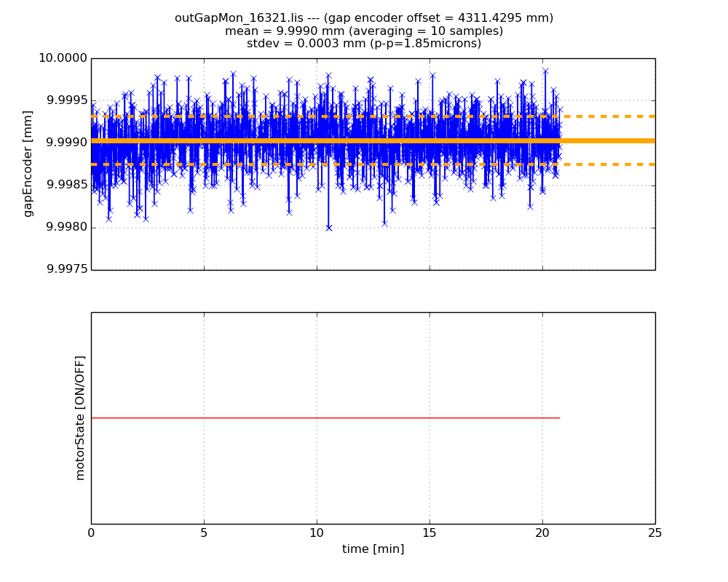728x582 pixels.
Task: Select the gapEncoder [mm] y-axis label
Action: point(28,164)
